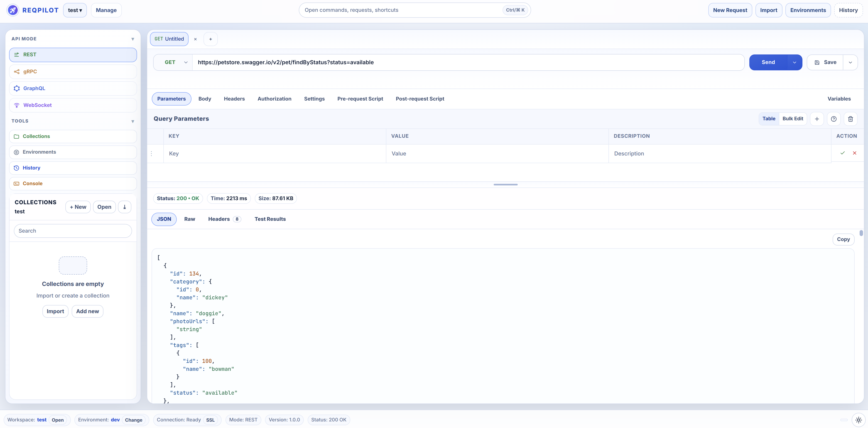The height and width of the screenshot is (428, 868).
Task: Expand the Send button dropdown arrow
Action: click(x=794, y=62)
